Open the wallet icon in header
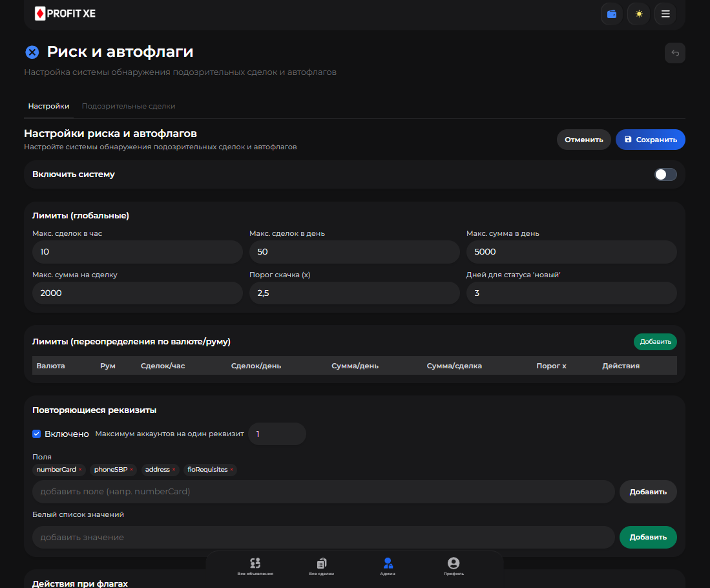The height and width of the screenshot is (588, 710). coord(611,14)
